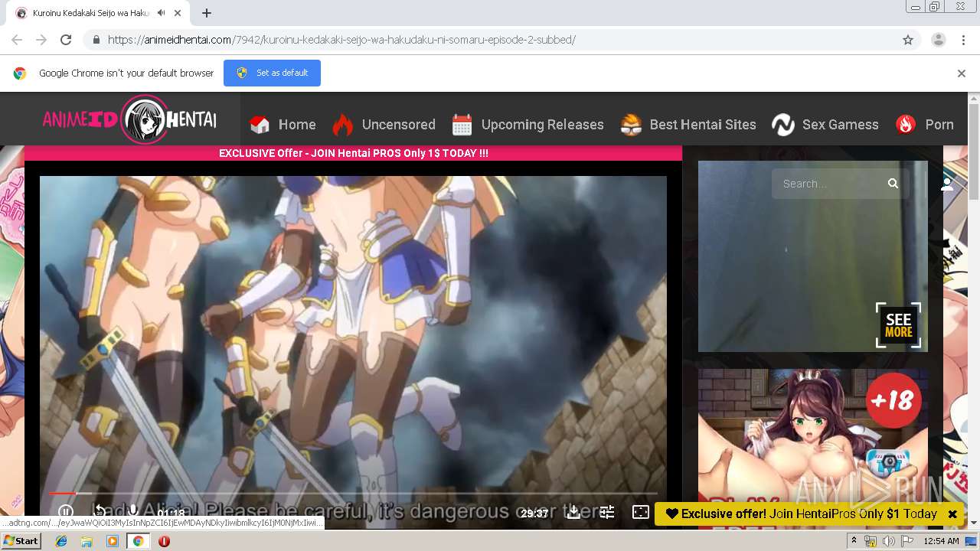
Task: Pause the video with the pause button
Action: (66, 512)
